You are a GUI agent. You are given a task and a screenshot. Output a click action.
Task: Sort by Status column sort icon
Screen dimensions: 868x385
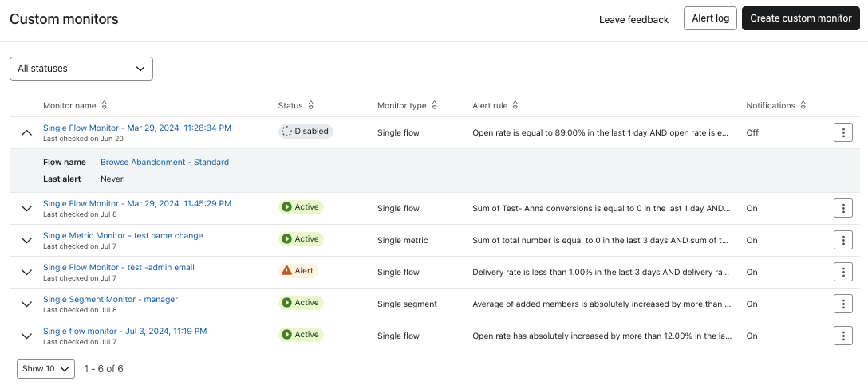[x=310, y=105]
